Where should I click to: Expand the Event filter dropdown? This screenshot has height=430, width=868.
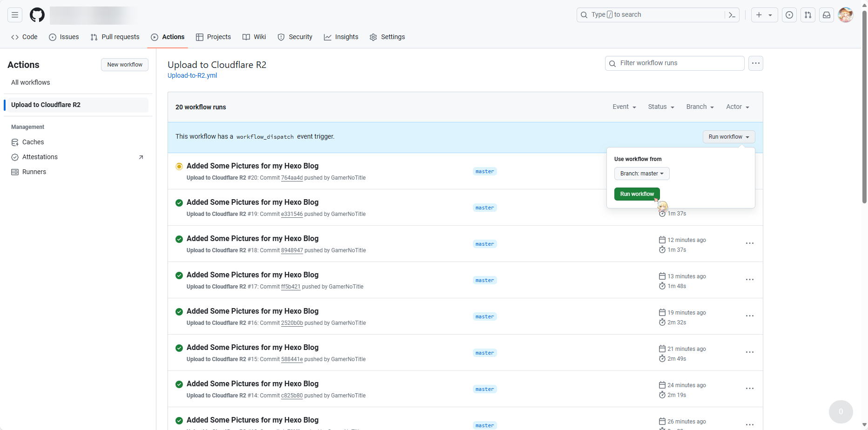click(x=624, y=107)
